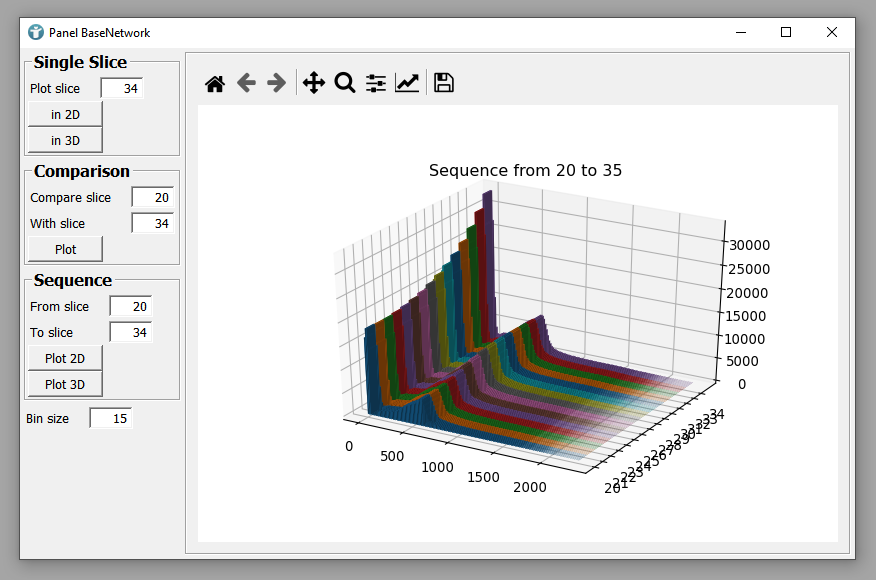
Task: Click the 'in 3D' single slice button
Action: 65,140
